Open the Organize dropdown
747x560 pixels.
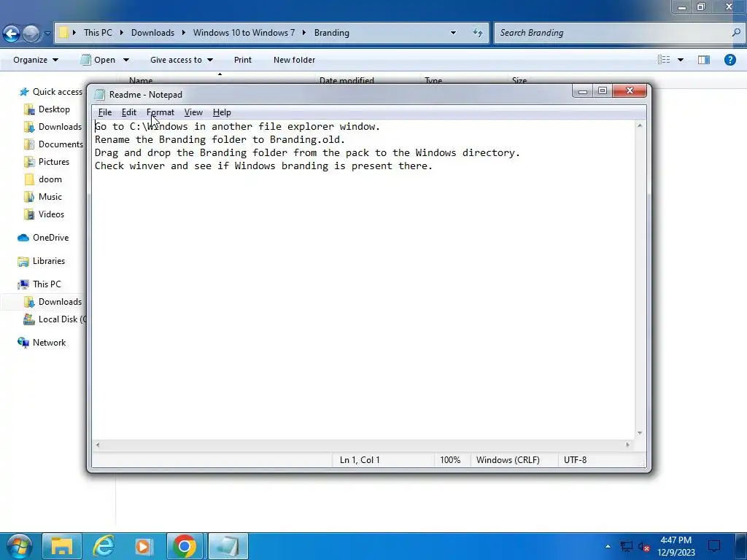pyautogui.click(x=36, y=60)
